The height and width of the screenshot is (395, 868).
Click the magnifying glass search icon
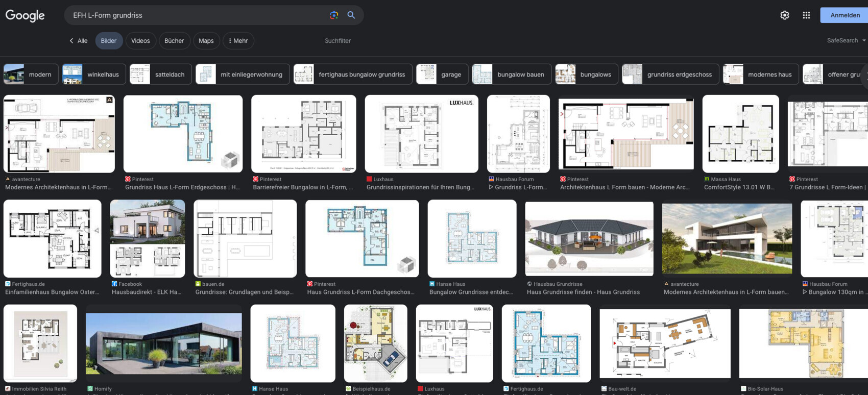351,15
